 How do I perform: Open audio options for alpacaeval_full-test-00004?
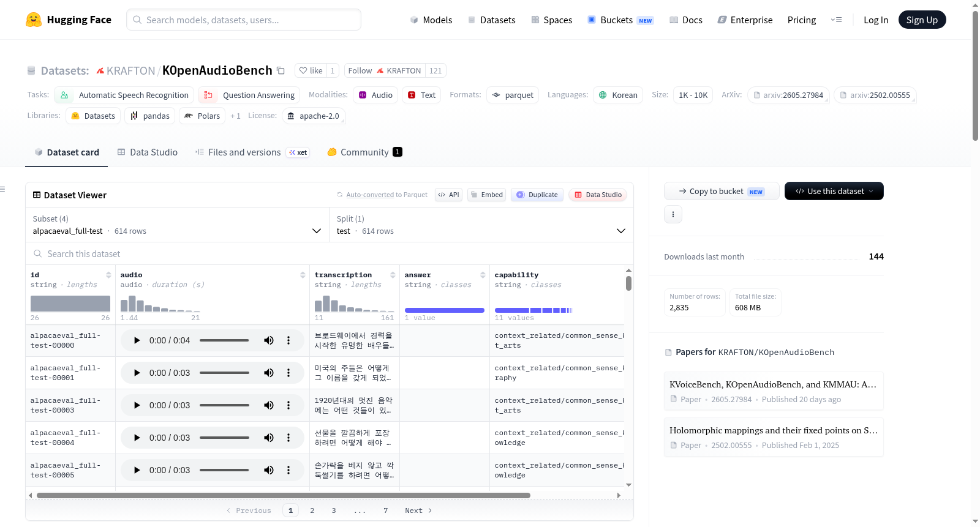click(288, 438)
